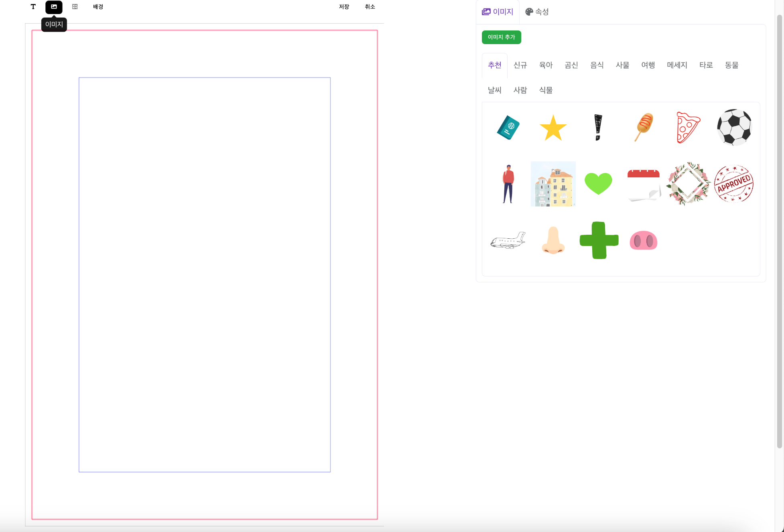Viewport: 784px width, 532px height.
Task: Choose the 날씨 weather category tab
Action: pos(494,90)
